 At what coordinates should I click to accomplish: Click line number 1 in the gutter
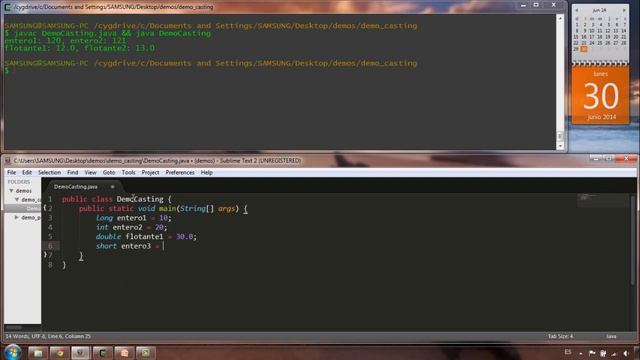point(50,199)
